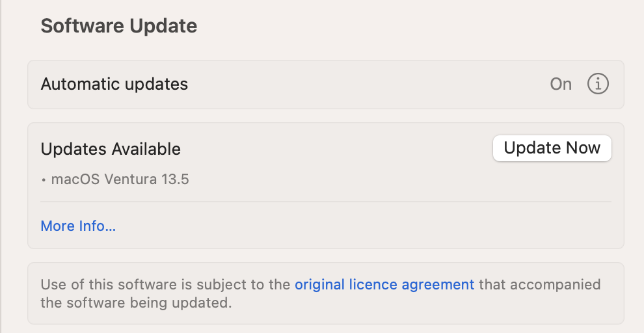Click the word 'Ventura' in the update list
Screen dimensions: 644x333
pyautogui.click(x=130, y=180)
